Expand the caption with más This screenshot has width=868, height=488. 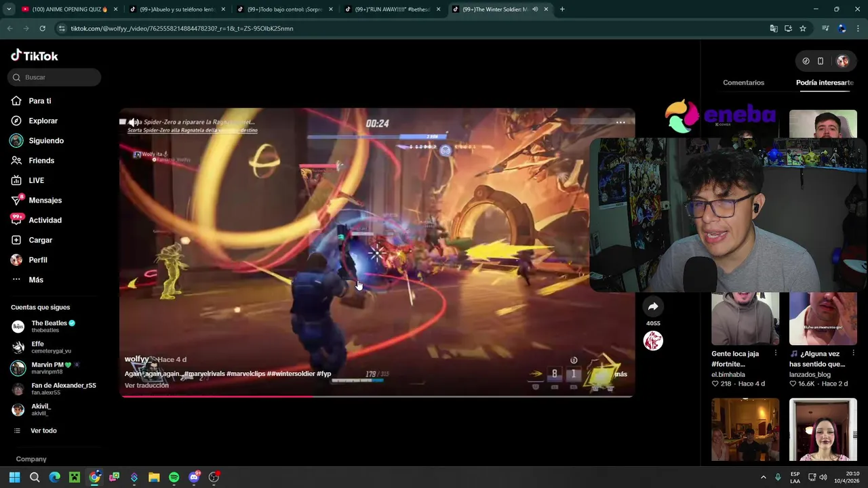[620, 374]
